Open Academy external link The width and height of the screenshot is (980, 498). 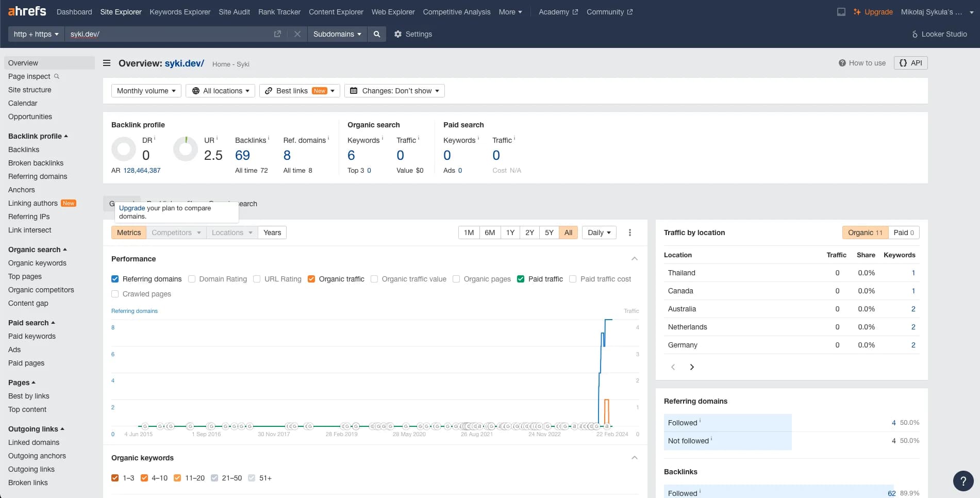point(558,12)
